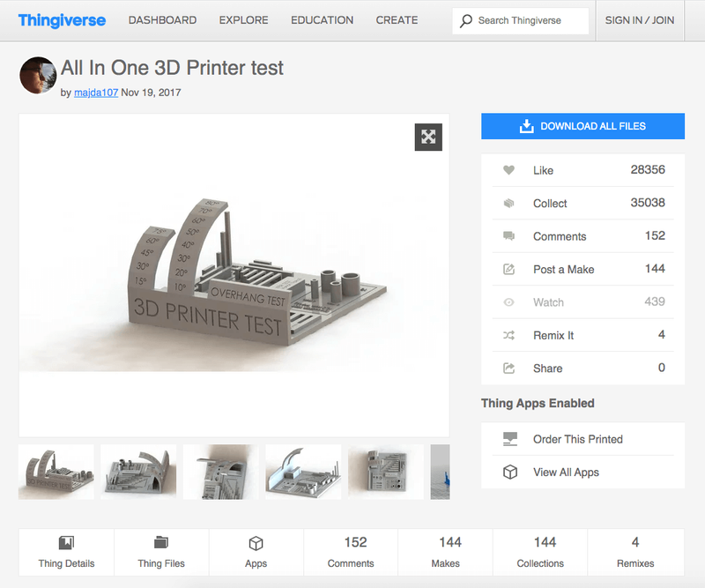Click Sign In / Join
This screenshot has width=705, height=588.
639,20
